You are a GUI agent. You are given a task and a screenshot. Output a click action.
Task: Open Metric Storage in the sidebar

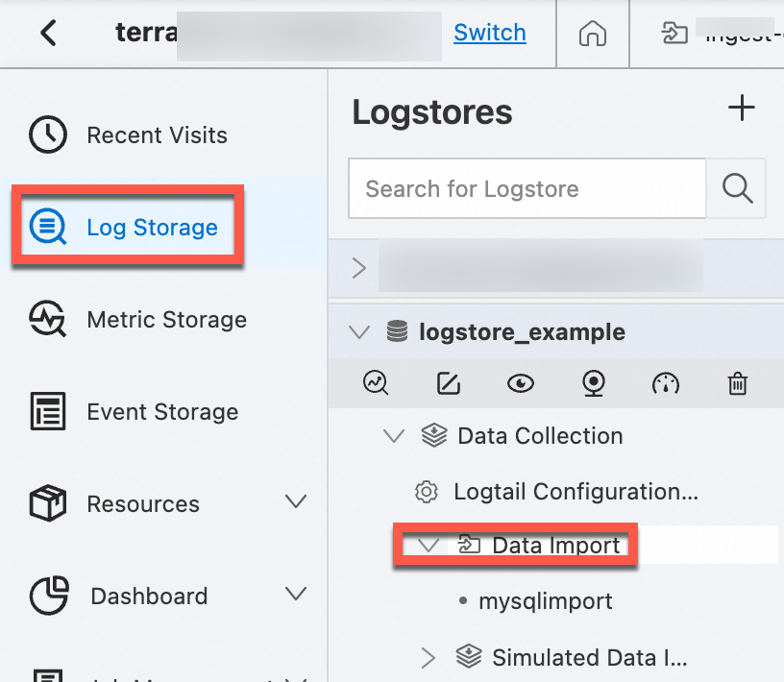tap(165, 320)
